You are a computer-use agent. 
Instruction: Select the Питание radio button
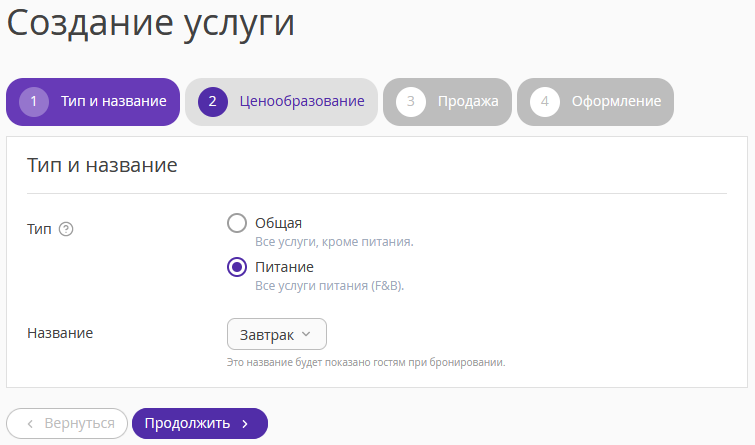tap(237, 267)
